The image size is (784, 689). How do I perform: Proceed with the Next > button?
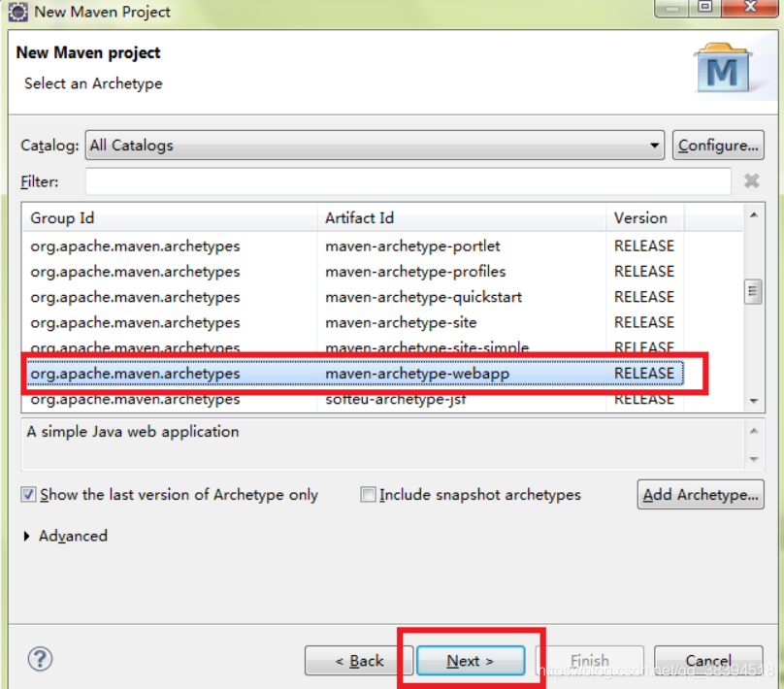tap(471, 661)
